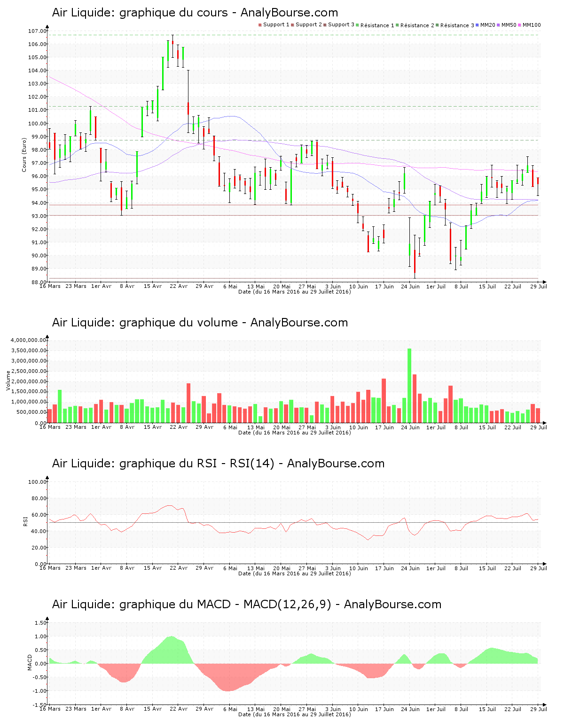Click the 107.00 price axis value

click(37, 31)
